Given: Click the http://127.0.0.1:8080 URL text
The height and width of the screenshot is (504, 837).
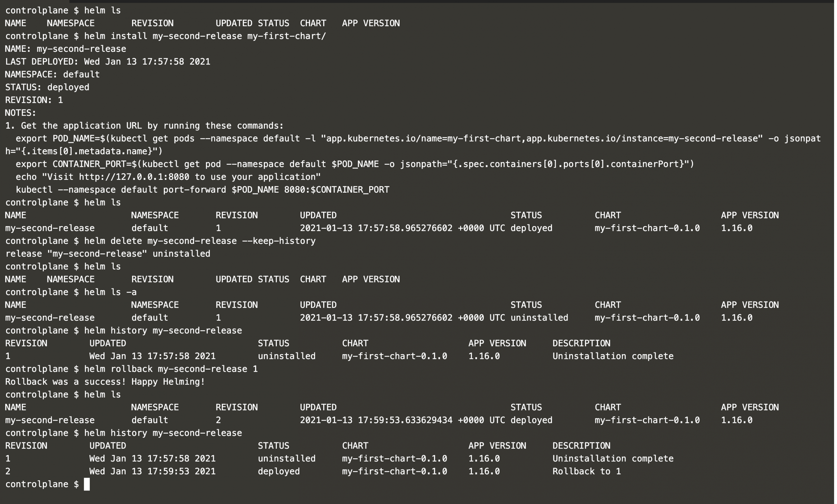Looking at the screenshot, I should (x=134, y=177).
